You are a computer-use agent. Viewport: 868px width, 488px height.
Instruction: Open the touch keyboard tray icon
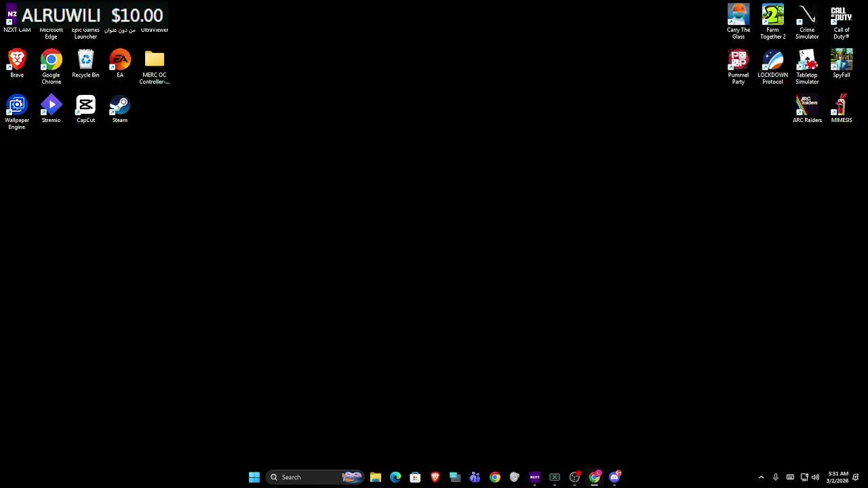point(790,477)
